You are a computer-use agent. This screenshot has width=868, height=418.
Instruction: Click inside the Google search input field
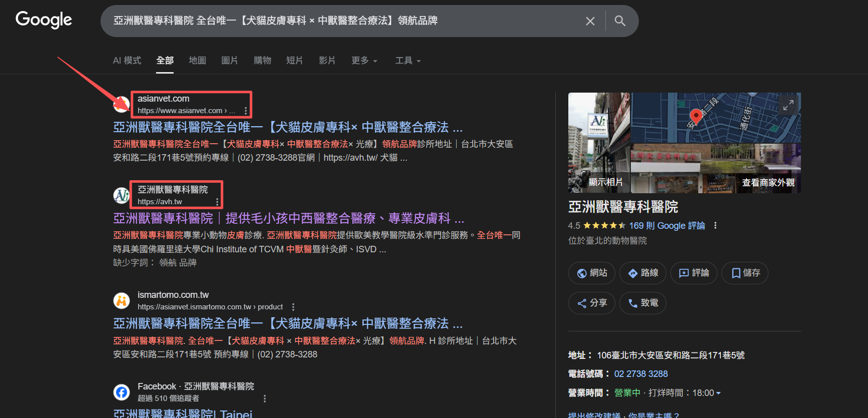[340, 21]
